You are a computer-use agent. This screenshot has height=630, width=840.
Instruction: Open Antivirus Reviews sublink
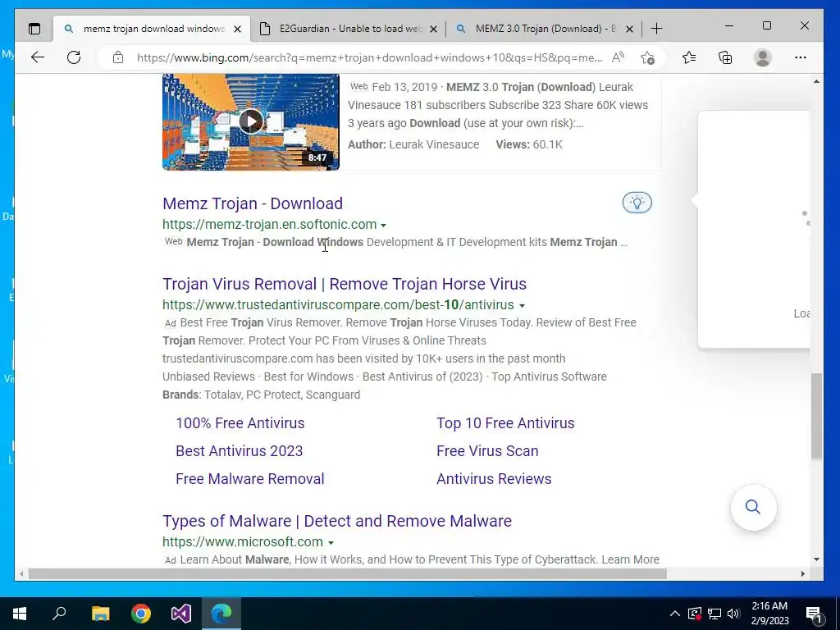(494, 478)
